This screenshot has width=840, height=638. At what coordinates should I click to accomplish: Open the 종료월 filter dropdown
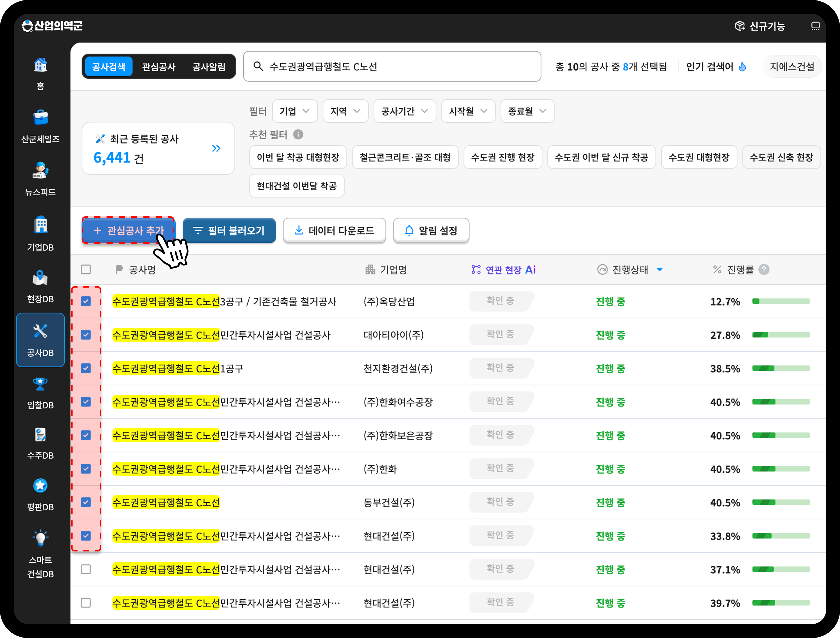coord(527,111)
